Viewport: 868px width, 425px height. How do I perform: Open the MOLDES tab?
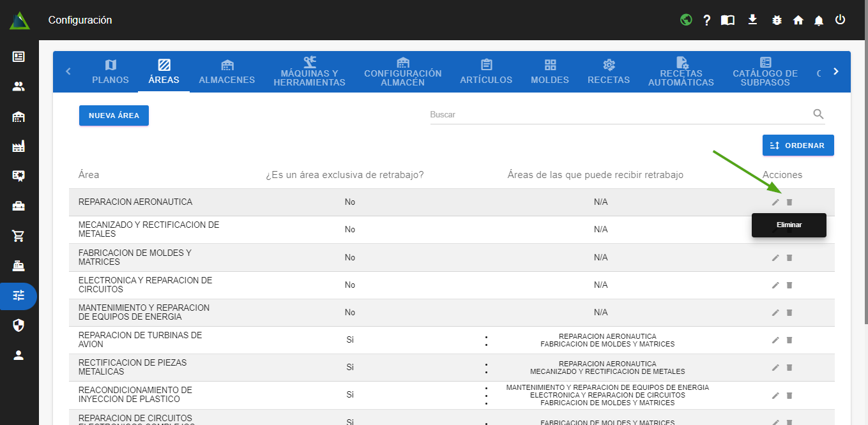coord(550,71)
